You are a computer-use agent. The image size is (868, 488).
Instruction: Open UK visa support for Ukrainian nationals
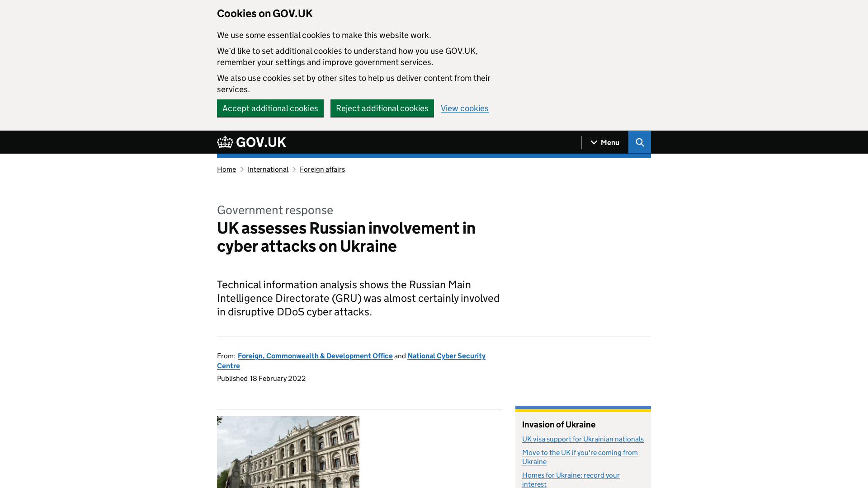583,439
